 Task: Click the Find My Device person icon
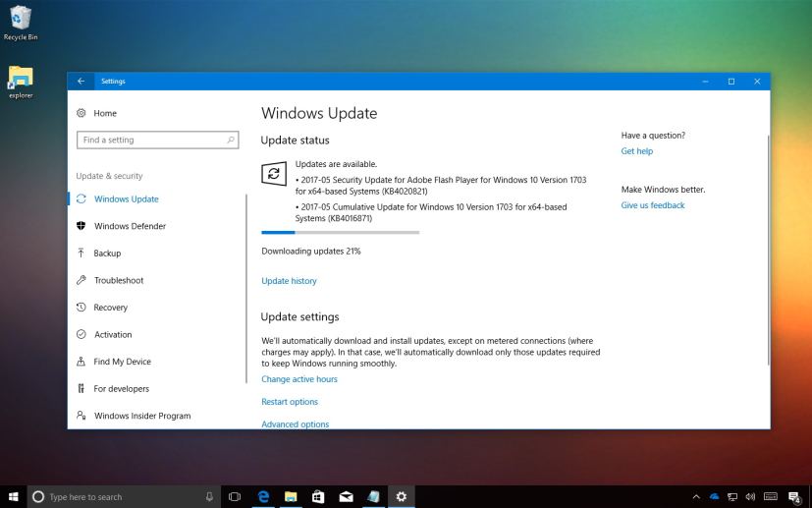click(x=81, y=362)
